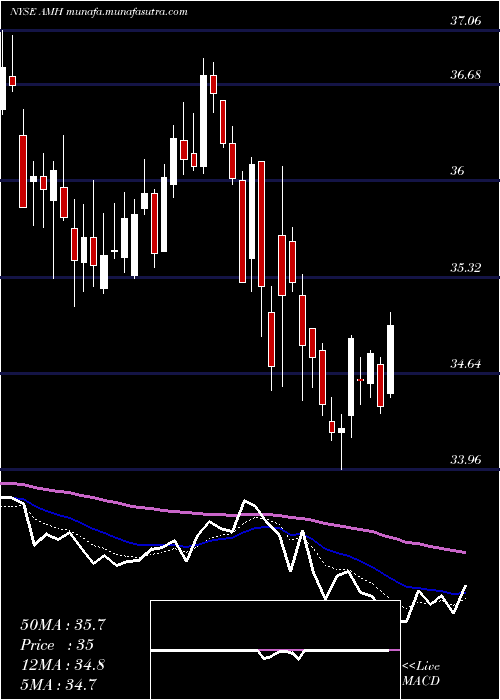This screenshot has height=700, width=500.
Task: Click the 36 price level label
Action: (x=458, y=171)
